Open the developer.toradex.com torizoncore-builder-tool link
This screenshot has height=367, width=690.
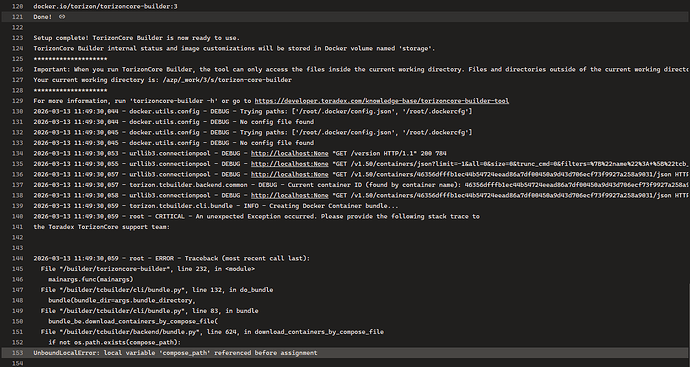[x=382, y=101]
